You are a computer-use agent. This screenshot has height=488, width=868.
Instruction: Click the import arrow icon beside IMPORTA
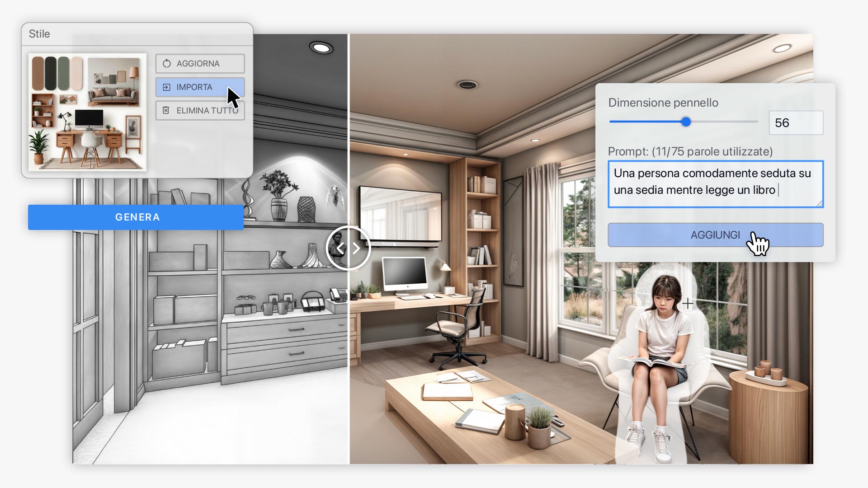click(166, 87)
